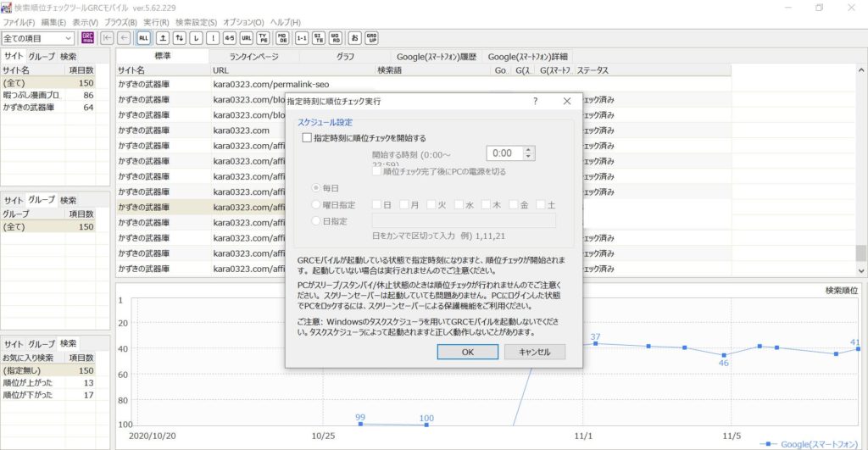The image size is (868, 450).
Task: Select 暇つぶし漫画ブロ in the site list
Action: pos(48,95)
